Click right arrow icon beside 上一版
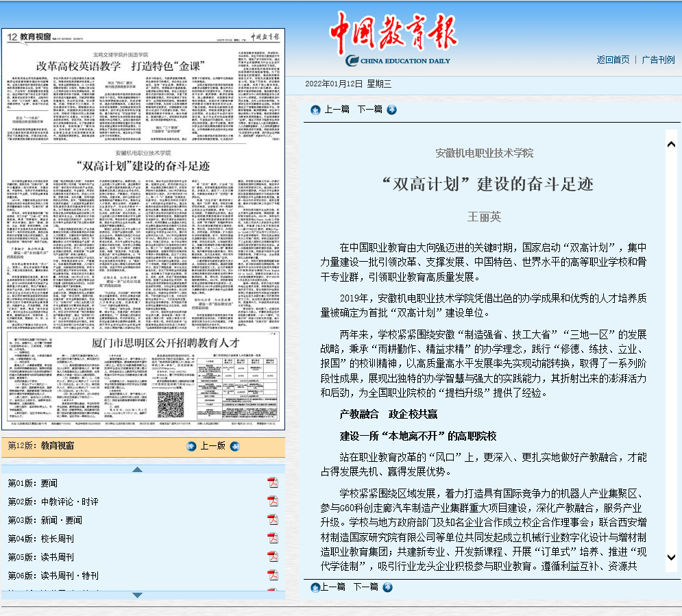The image size is (682, 616). pos(235,446)
